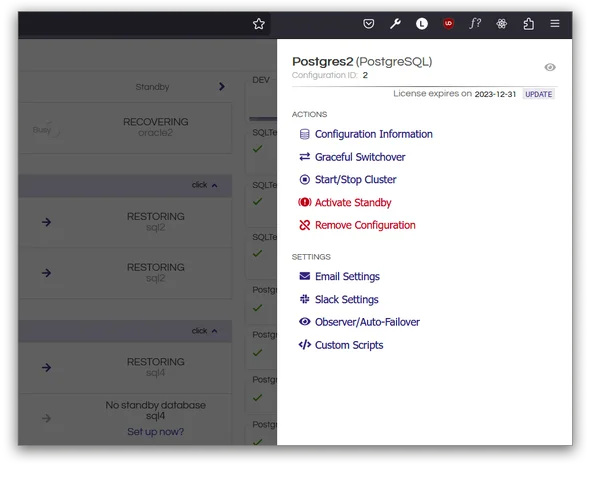Open the extensions puzzle piece icon
The width and height of the screenshot is (591, 480).
pyautogui.click(x=528, y=24)
